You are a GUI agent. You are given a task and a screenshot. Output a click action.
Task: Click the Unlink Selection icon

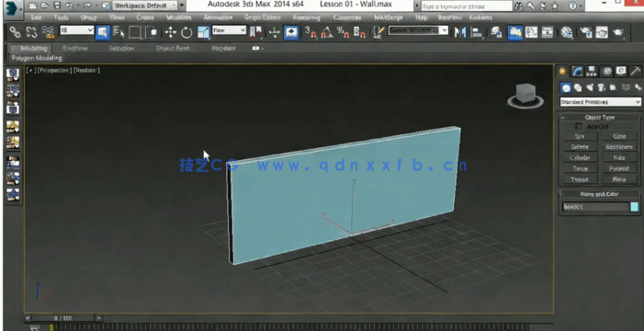[x=31, y=31]
